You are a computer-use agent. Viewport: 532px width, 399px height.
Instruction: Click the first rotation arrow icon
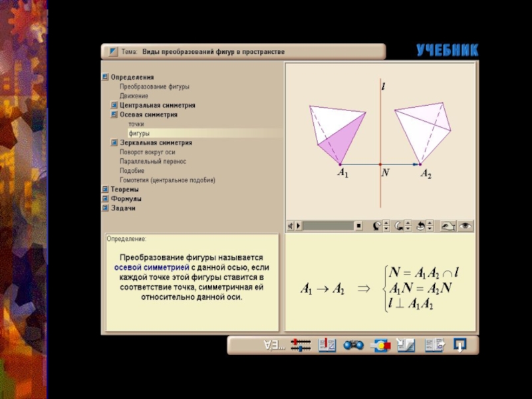(376, 225)
